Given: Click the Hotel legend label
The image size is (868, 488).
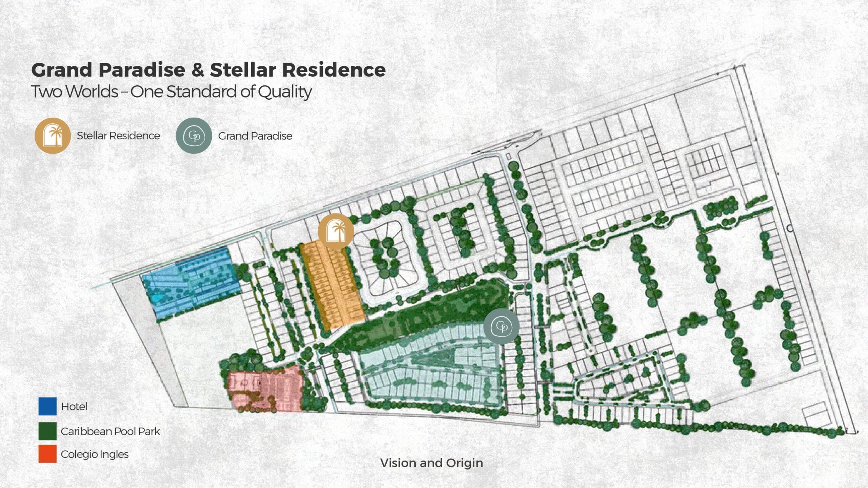Looking at the screenshot, I should click(x=74, y=406).
